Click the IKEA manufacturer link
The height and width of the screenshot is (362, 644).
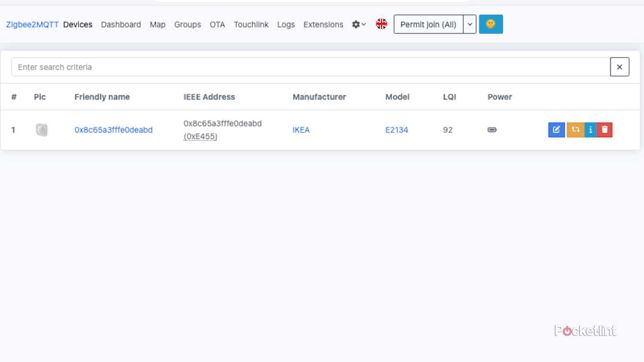[301, 130]
